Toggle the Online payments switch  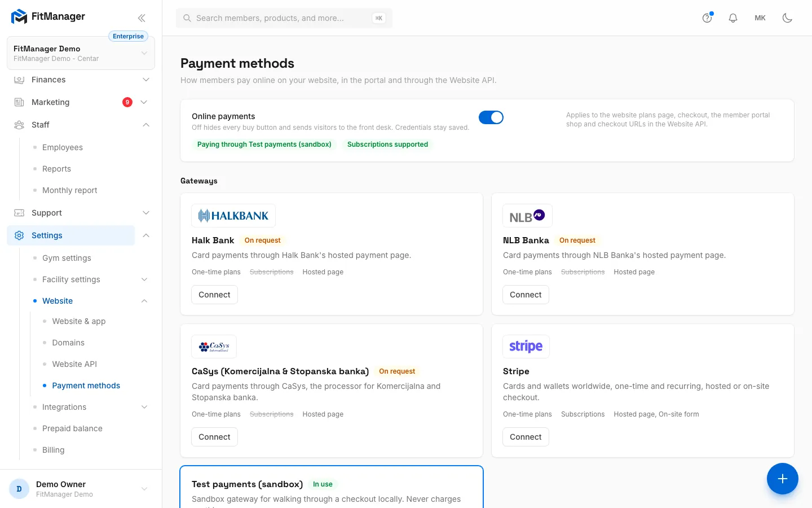pos(491,117)
